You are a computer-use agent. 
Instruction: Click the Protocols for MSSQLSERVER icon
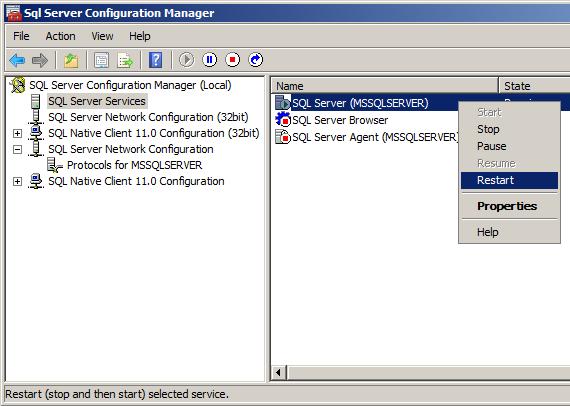point(55,165)
